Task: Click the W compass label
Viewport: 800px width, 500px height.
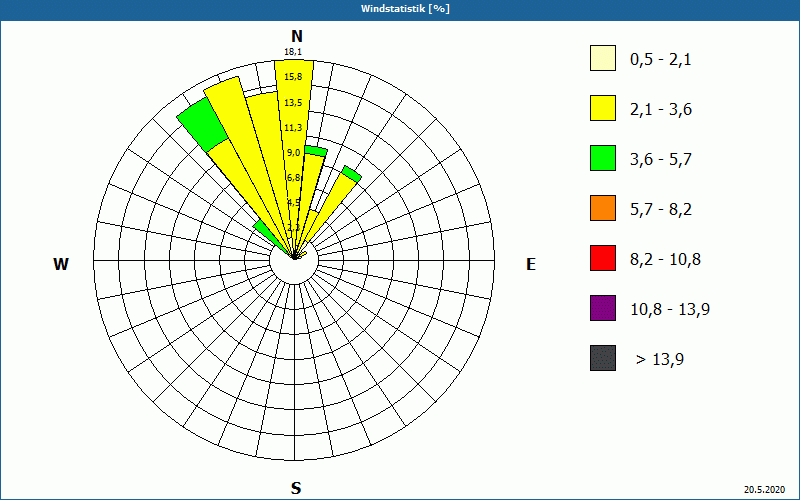Action: [61, 264]
